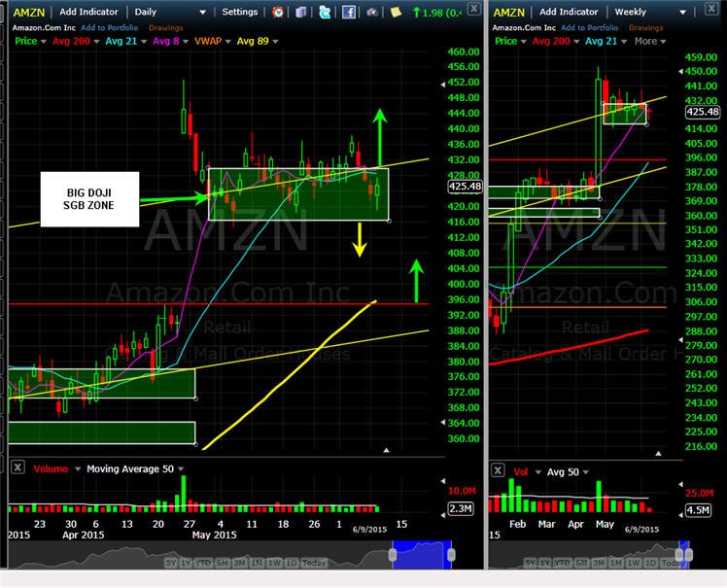The height and width of the screenshot is (588, 727).
Task: Click the up triangle beneath the weekly price chart
Action: click(x=658, y=453)
